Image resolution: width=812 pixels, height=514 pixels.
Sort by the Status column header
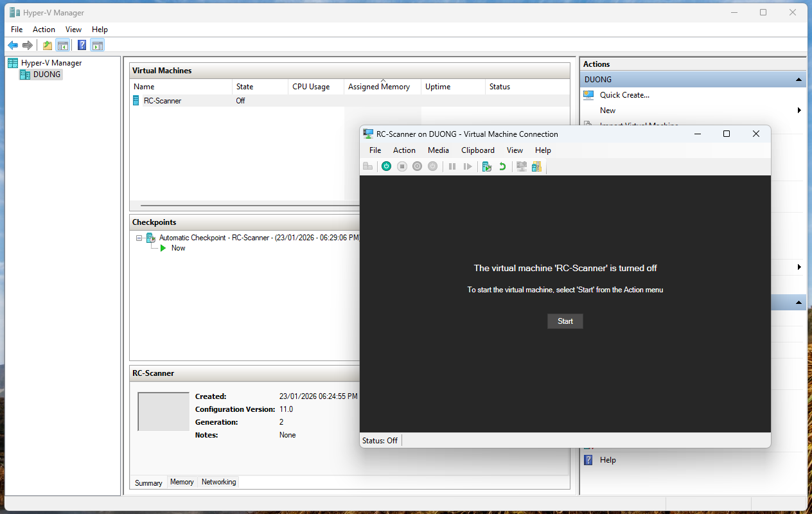pos(527,87)
